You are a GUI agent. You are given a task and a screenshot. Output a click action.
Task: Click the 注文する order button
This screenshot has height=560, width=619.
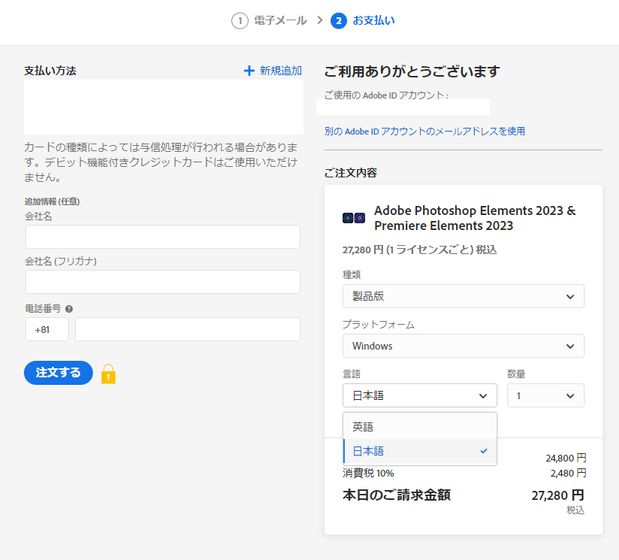(58, 373)
